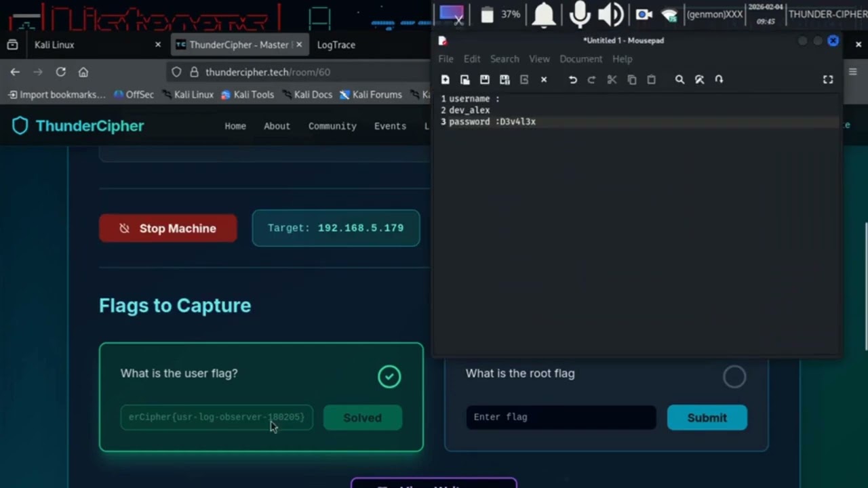Viewport: 868px width, 488px height.
Task: Open the Kali Linux bookmark in bookmarks bar
Action: point(188,95)
